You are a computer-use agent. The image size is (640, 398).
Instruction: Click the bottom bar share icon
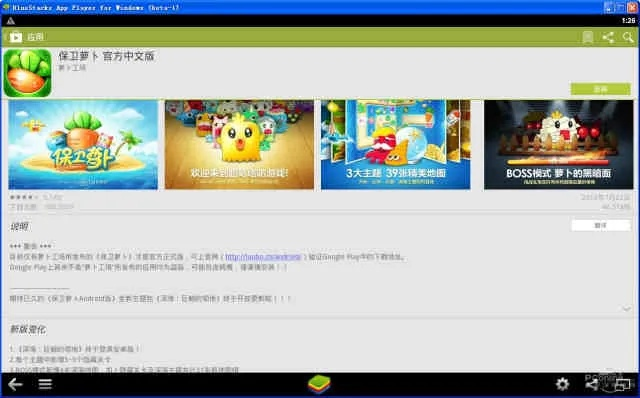coord(591,384)
